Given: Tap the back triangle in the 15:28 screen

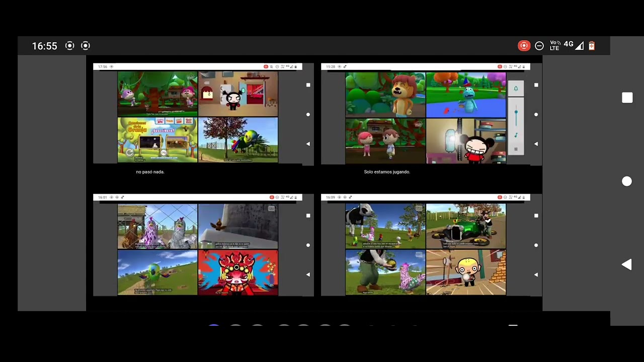Looking at the screenshot, I should point(536,144).
